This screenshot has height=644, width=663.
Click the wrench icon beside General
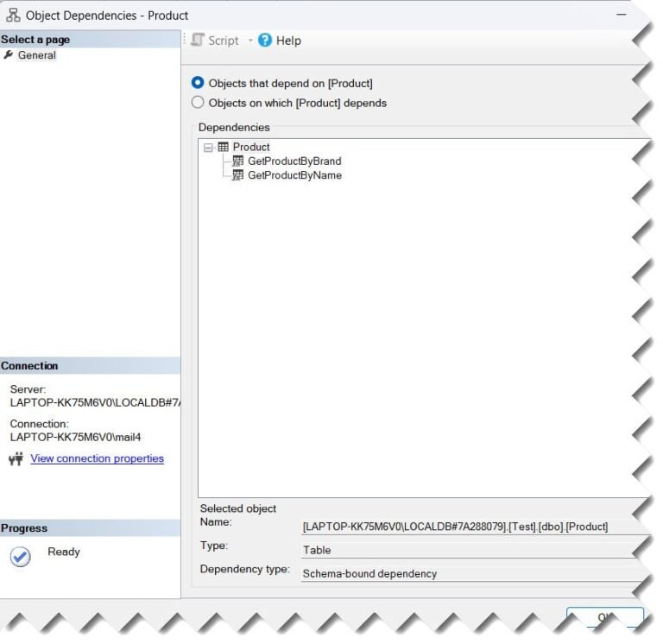[x=9, y=55]
